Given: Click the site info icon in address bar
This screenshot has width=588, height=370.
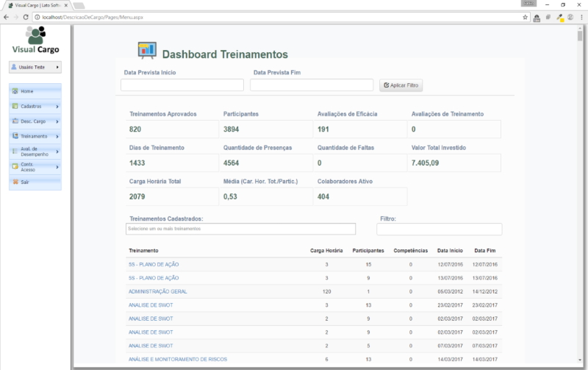Looking at the screenshot, I should tap(37, 17).
